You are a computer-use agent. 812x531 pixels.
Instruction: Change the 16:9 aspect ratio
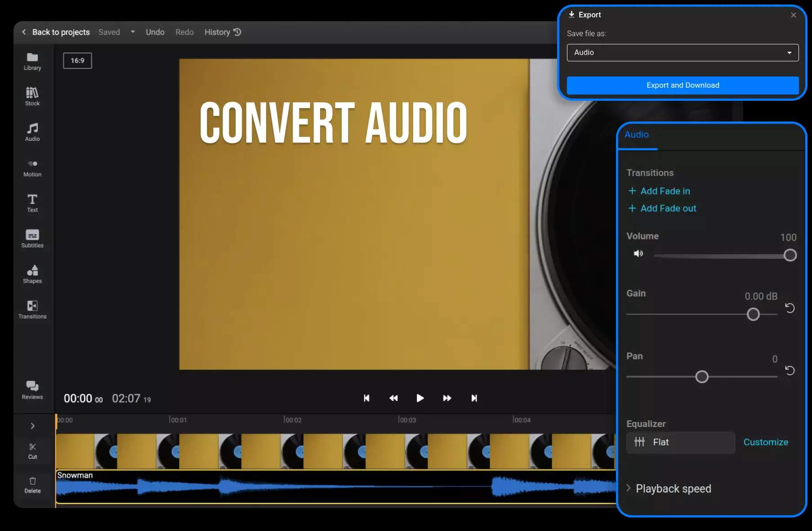point(77,61)
